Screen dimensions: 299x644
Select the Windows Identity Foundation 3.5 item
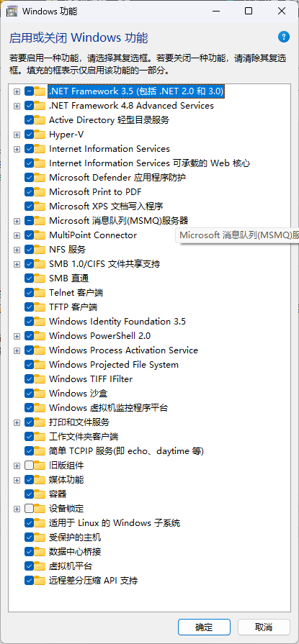[117, 321]
